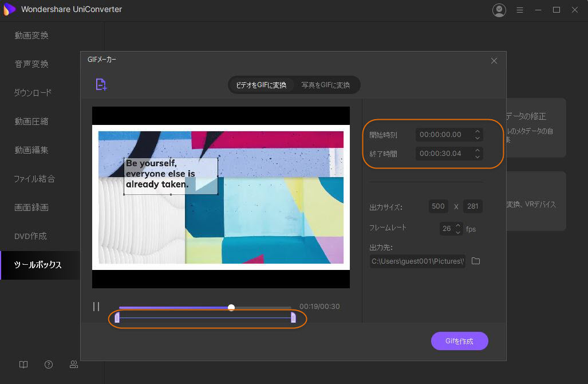
Task: Click the Gifを作成 button
Action: pyautogui.click(x=459, y=341)
